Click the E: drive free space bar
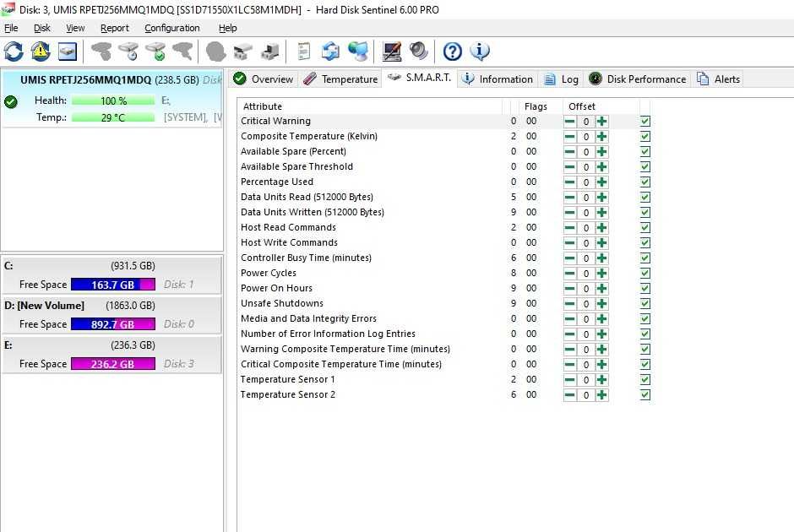The width and height of the screenshot is (794, 532). [x=113, y=364]
